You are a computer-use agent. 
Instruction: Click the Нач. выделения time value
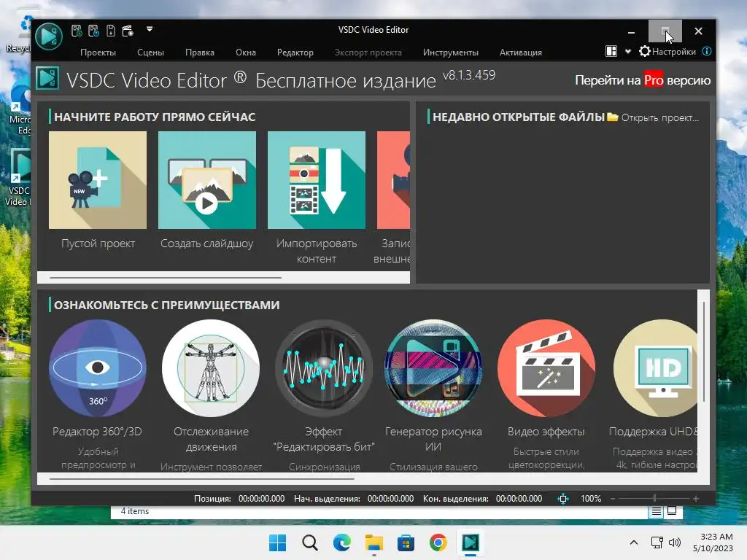tap(391, 499)
